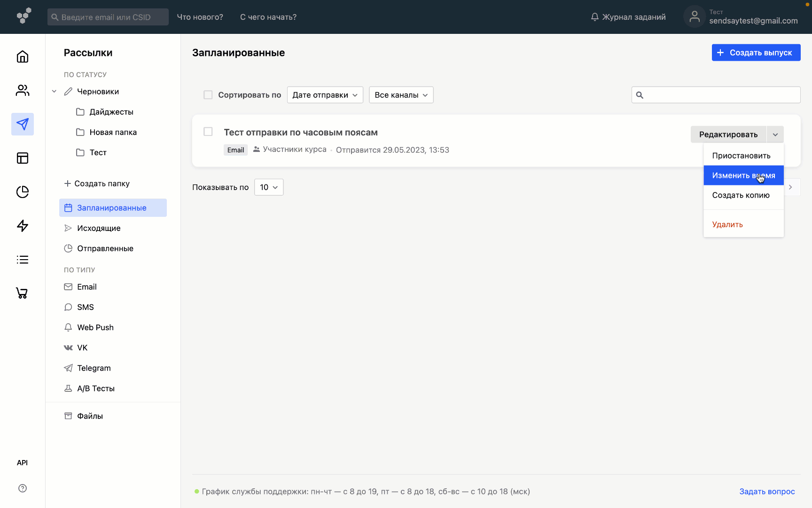812x508 pixels.
Task: Click the paper plane mailings icon
Action: tap(23, 124)
